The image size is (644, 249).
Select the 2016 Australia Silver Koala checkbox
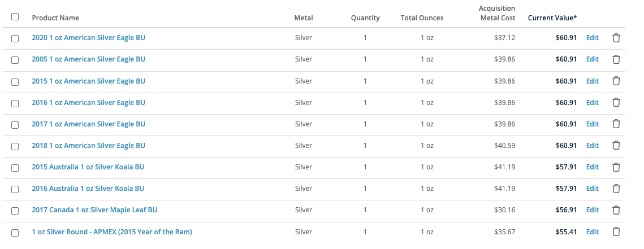tap(15, 189)
